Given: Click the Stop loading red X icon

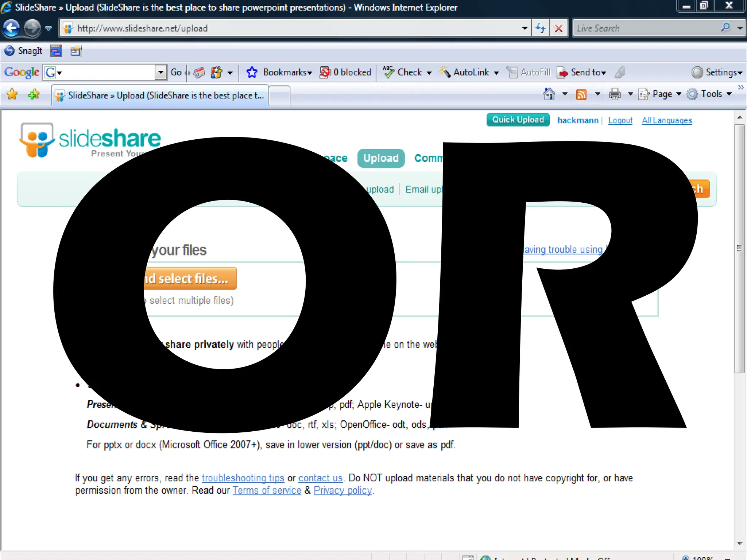Looking at the screenshot, I should click(x=558, y=28).
